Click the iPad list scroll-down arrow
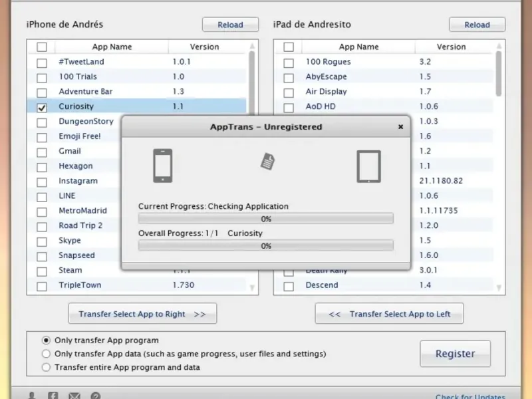 point(499,288)
